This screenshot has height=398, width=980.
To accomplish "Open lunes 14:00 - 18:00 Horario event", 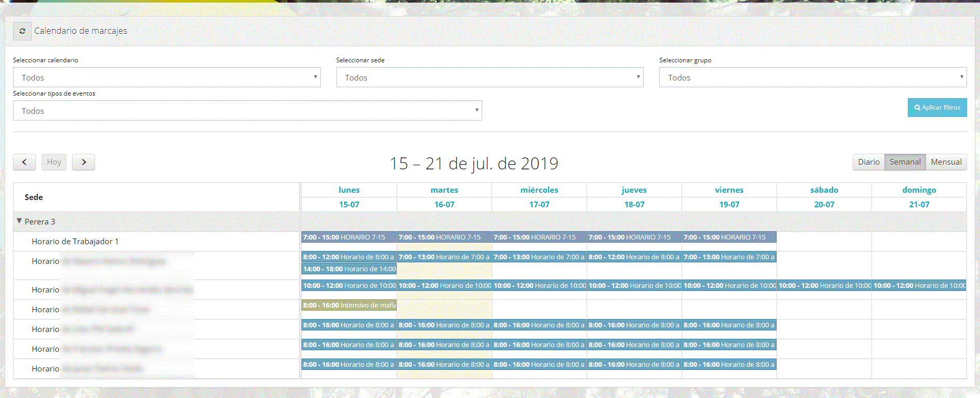I will pos(349,269).
